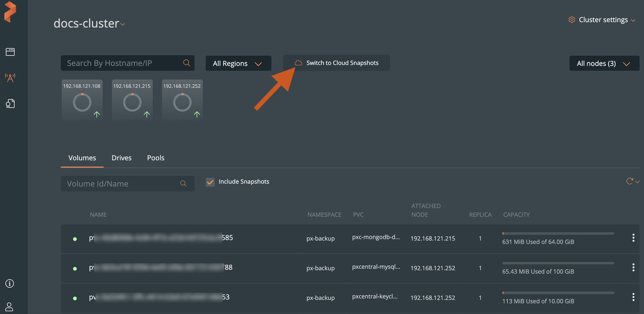Switch to the Drives tab
Viewport: 644px width, 314px height.
click(x=121, y=158)
